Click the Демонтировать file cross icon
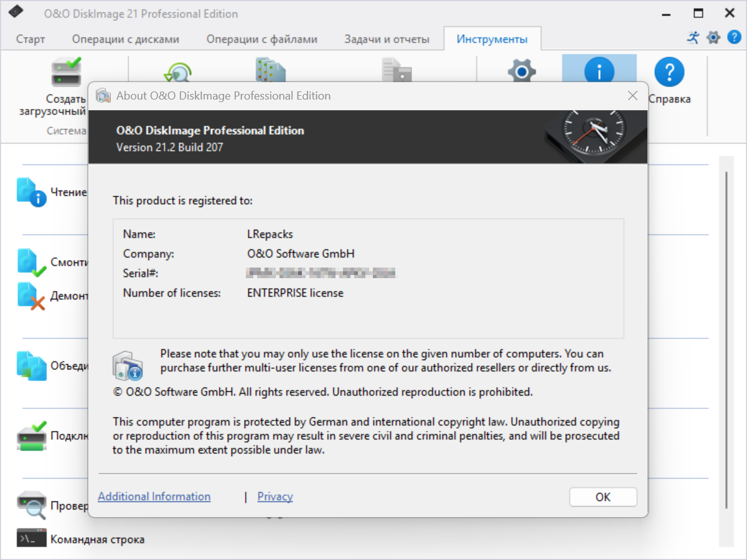The image size is (747, 560). [x=32, y=296]
